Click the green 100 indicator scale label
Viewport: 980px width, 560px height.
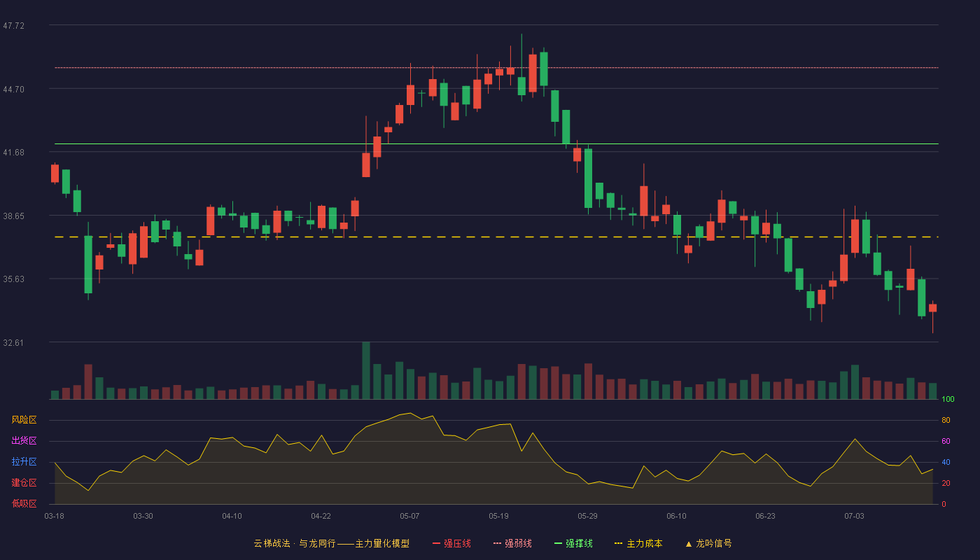click(x=948, y=399)
